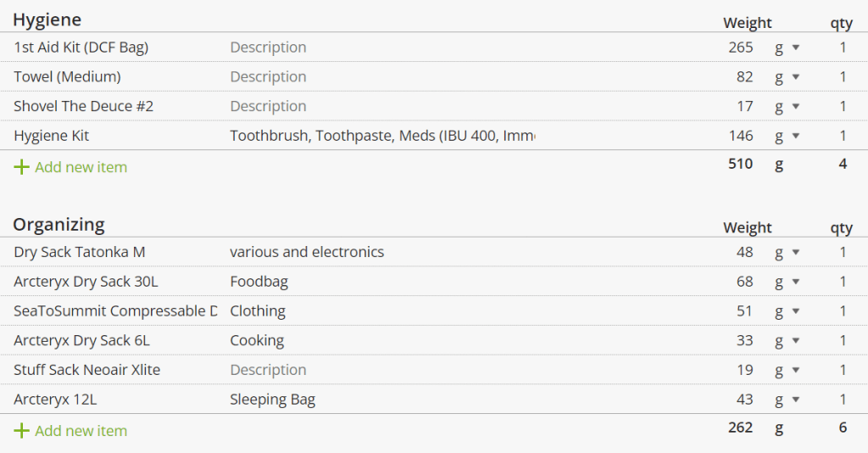Expand unit selector for Arcteryx 12L
The width and height of the screenshot is (868, 453).
787,400
